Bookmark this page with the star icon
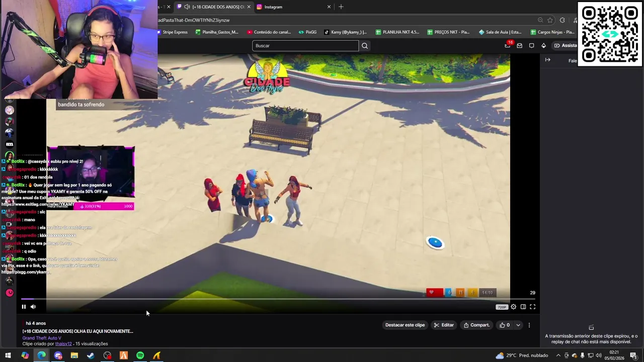 click(x=550, y=20)
